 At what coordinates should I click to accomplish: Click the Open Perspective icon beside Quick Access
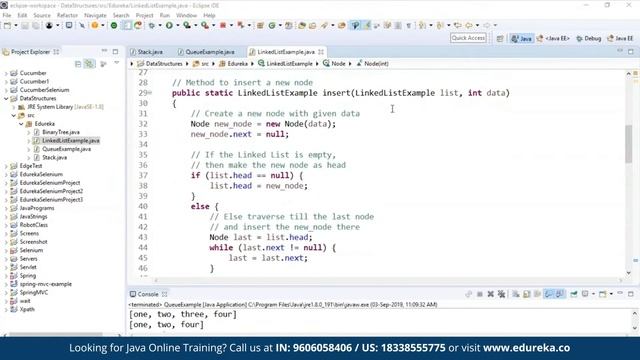(x=500, y=38)
